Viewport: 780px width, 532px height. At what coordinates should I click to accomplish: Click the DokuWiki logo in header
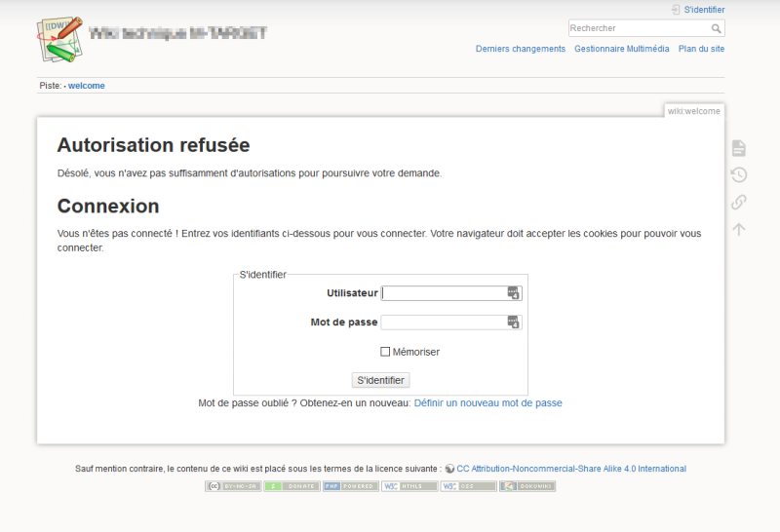click(58, 41)
